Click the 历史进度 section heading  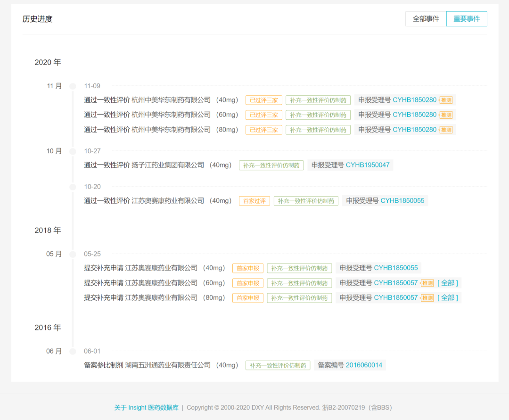37,19
